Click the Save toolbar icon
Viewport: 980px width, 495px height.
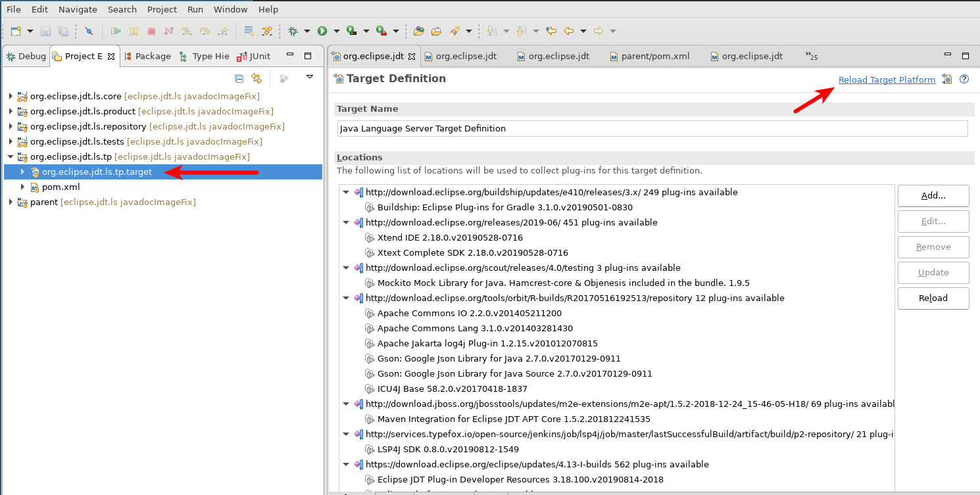coord(45,31)
